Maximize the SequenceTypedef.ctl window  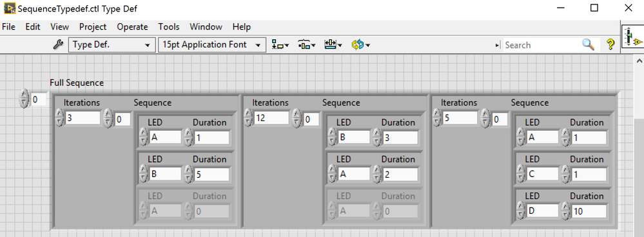(594, 8)
